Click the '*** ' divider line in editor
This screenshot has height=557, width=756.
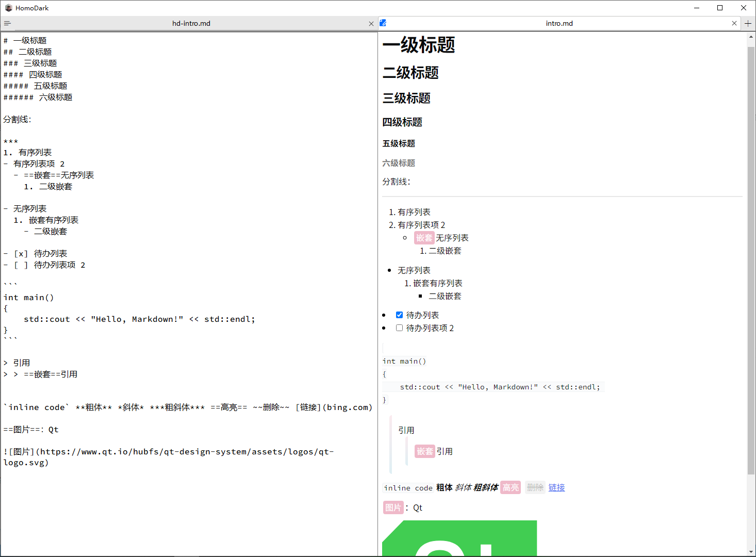click(x=11, y=141)
